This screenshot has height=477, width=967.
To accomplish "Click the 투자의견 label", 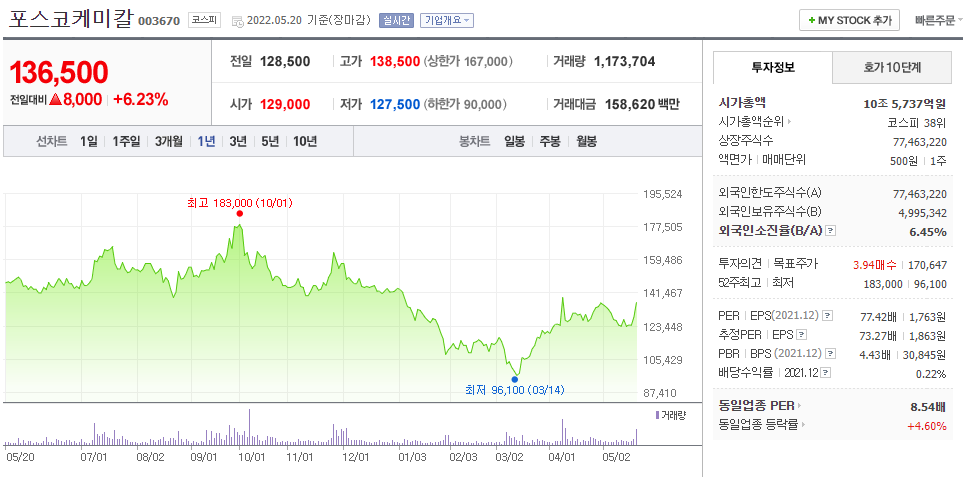I will pos(740,264).
